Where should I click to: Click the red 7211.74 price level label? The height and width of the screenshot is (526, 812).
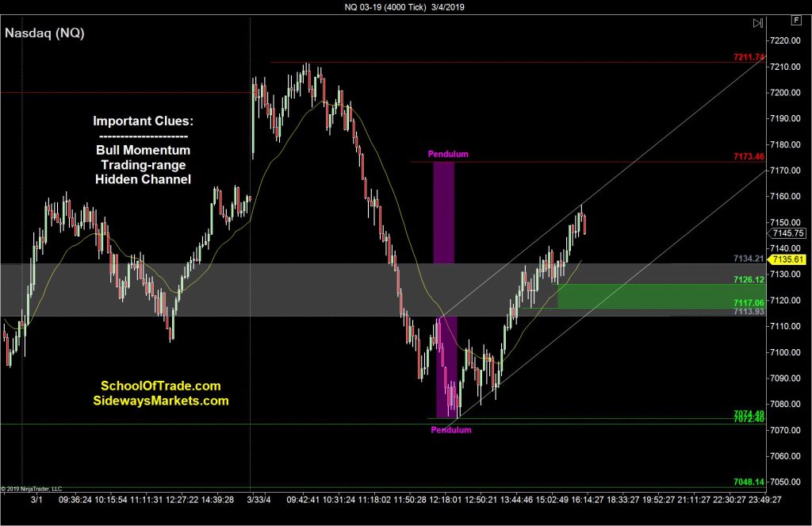click(749, 57)
